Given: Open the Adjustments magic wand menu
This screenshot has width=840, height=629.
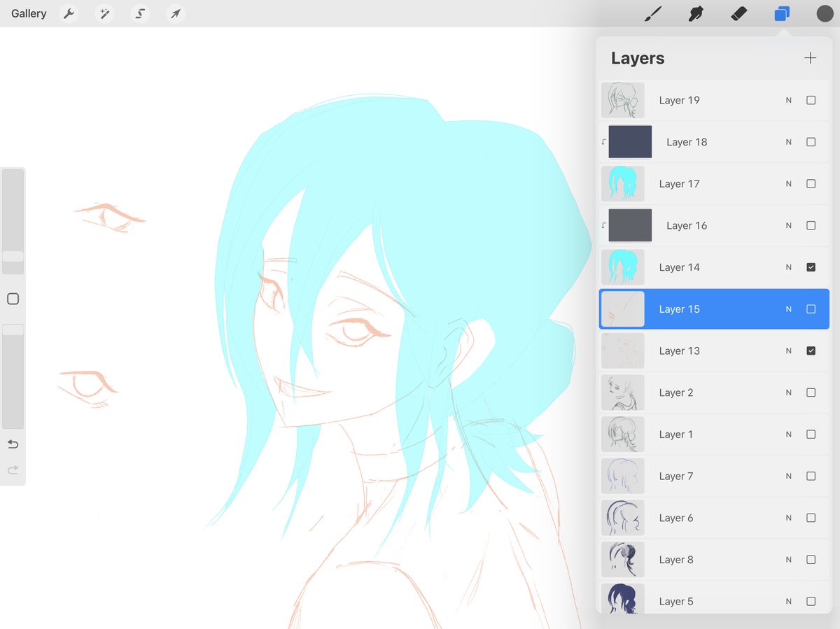Looking at the screenshot, I should pos(105,13).
